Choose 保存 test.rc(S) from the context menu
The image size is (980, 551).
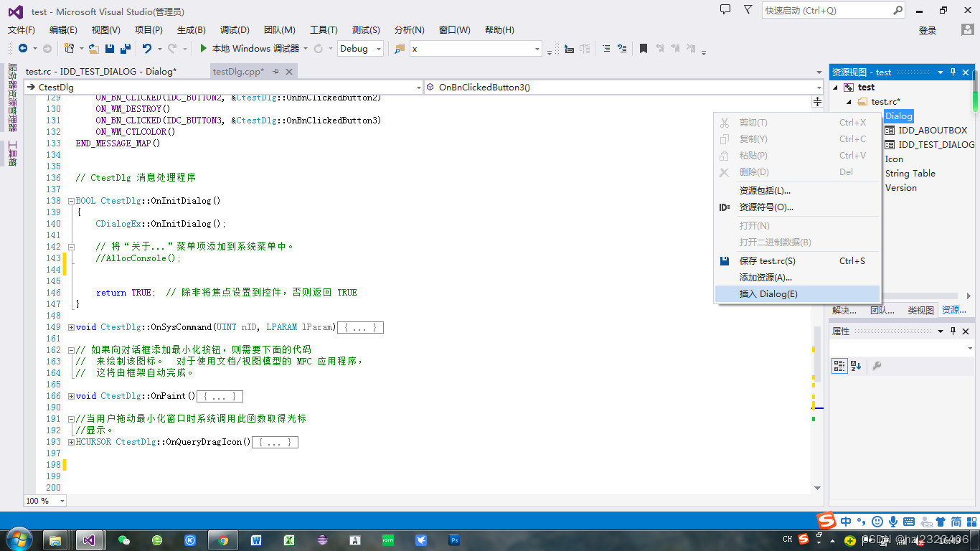coord(798,260)
